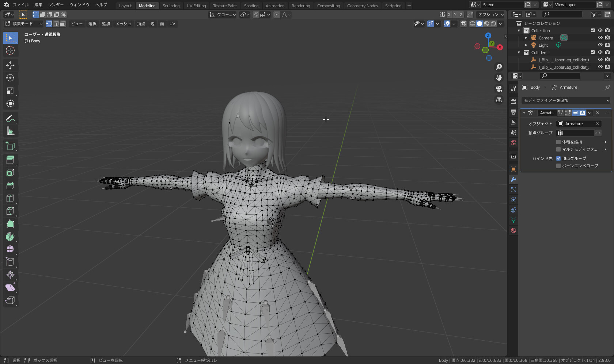
Task: Select the Transform tool
Action: point(10,104)
